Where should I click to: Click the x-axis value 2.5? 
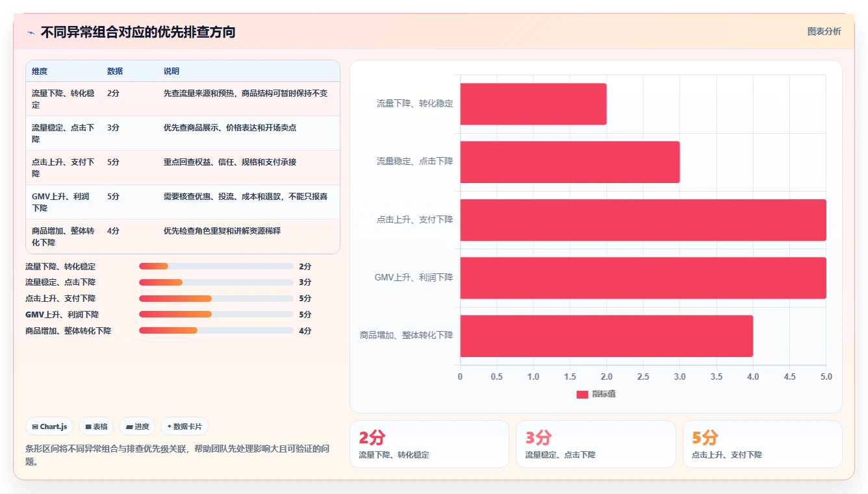(x=643, y=377)
